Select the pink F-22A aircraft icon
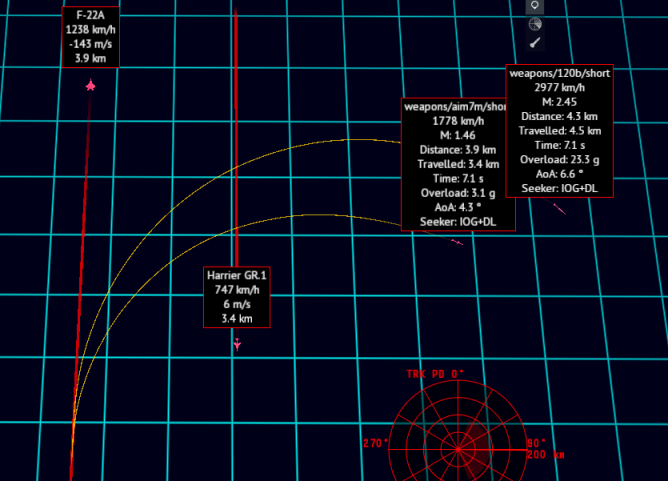This screenshot has width=668, height=481. click(x=91, y=86)
